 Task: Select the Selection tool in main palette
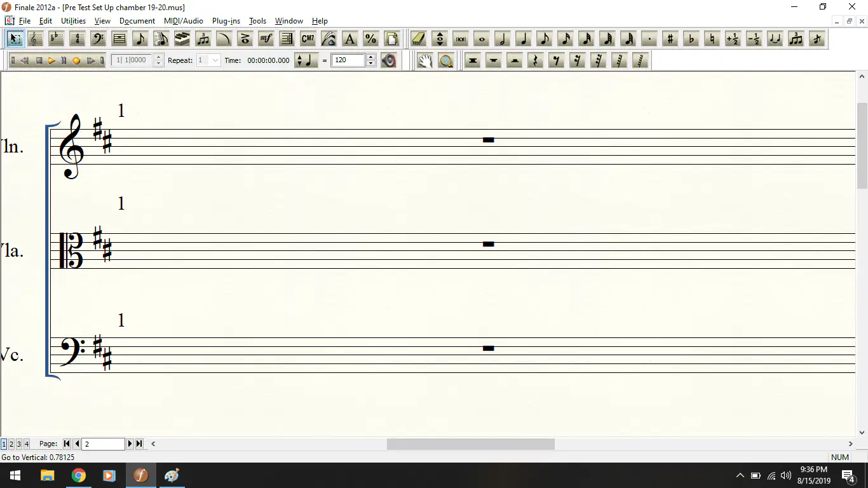pyautogui.click(x=14, y=39)
